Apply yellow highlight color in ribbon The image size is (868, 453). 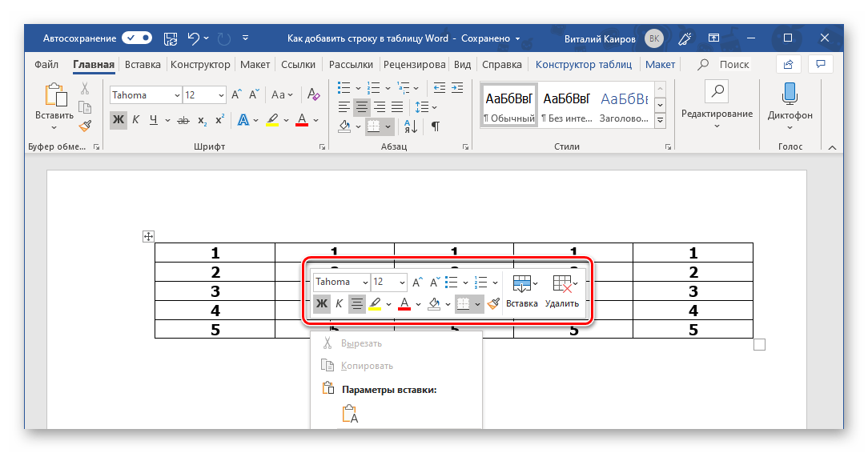click(271, 119)
